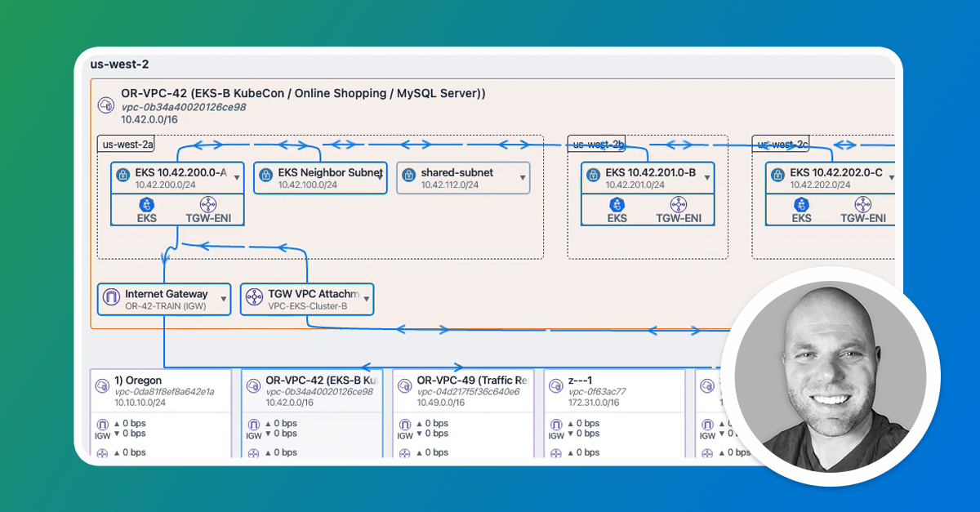Click the TGW-ENI icon in EKS 10.42.202.0-C subnet
980x512 pixels.
[862, 203]
